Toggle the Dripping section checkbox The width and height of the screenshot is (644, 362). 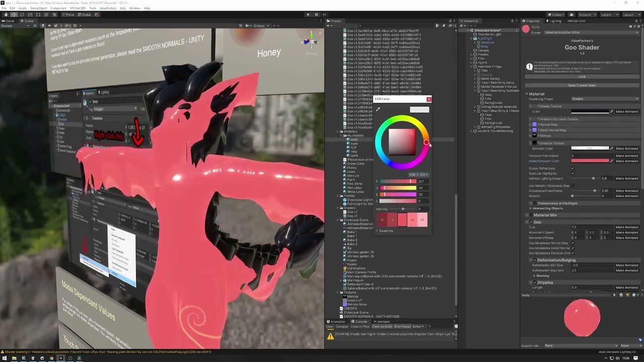click(535, 283)
